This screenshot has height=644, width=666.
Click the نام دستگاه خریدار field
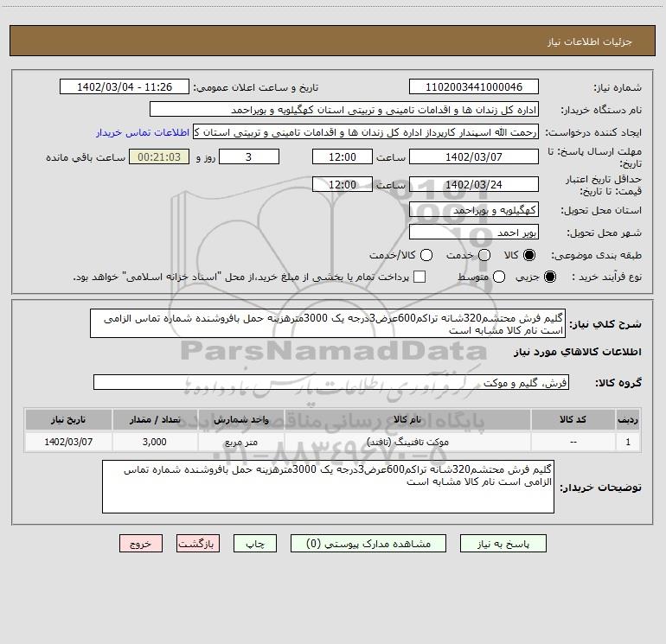(344, 110)
